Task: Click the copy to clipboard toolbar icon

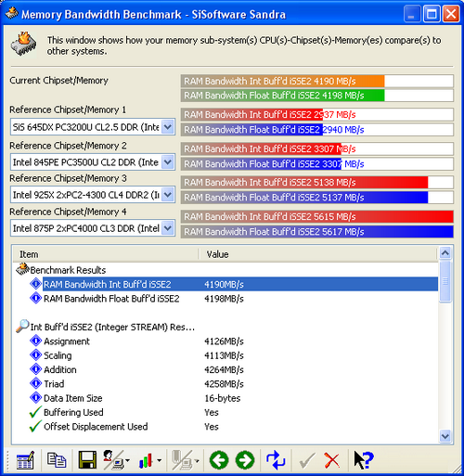Action: 57,460
